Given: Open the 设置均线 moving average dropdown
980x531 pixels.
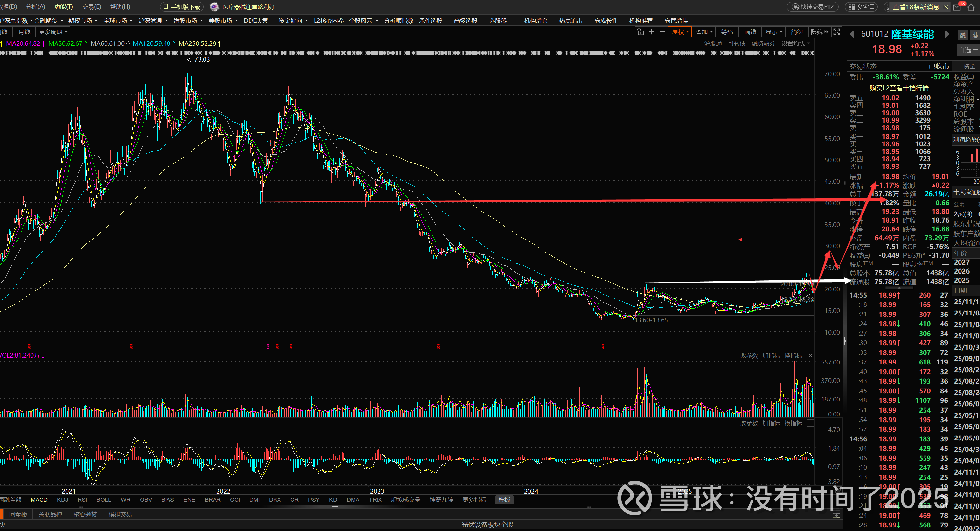Looking at the screenshot, I should pyautogui.click(x=796, y=43).
